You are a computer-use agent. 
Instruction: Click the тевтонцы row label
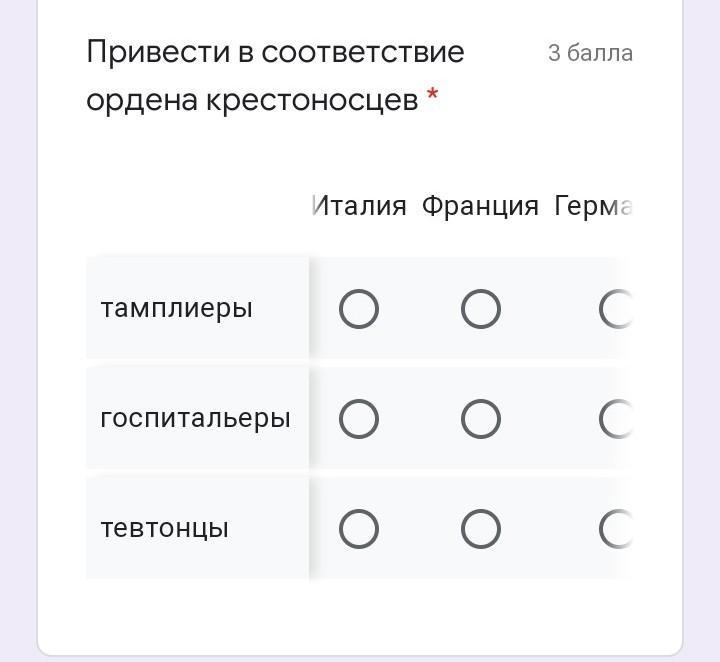click(x=164, y=528)
